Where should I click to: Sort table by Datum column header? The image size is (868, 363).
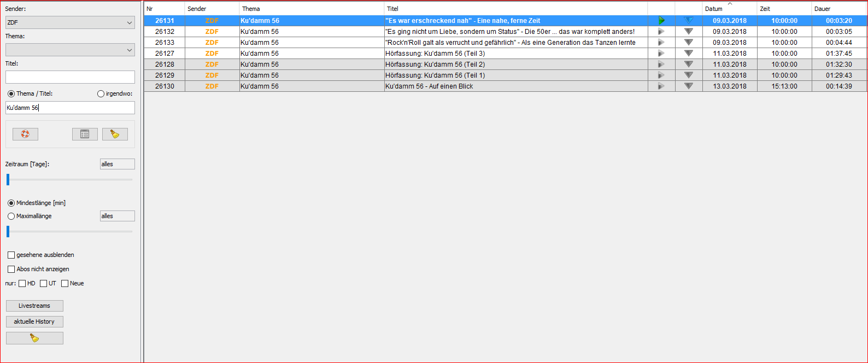coord(729,9)
